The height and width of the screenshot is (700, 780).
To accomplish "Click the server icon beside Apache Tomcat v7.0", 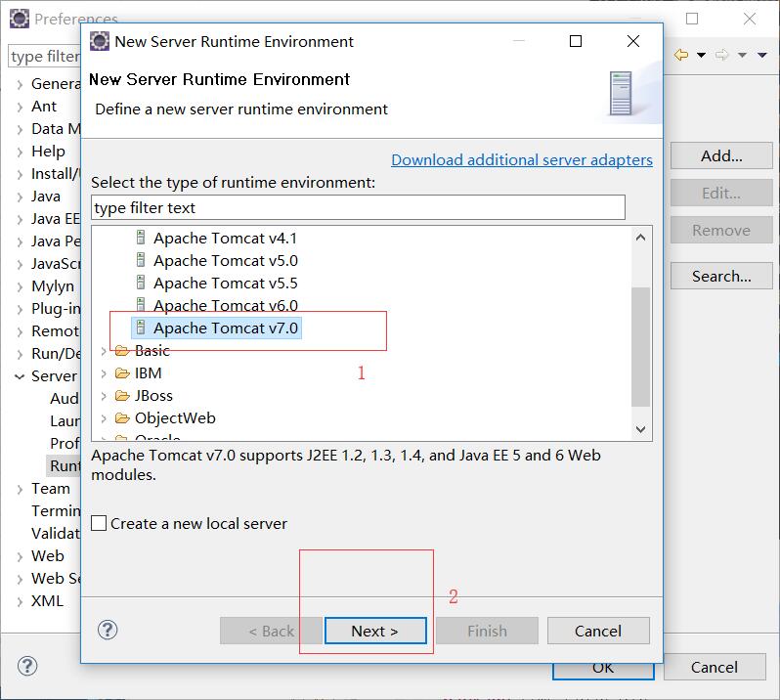I will pos(141,328).
